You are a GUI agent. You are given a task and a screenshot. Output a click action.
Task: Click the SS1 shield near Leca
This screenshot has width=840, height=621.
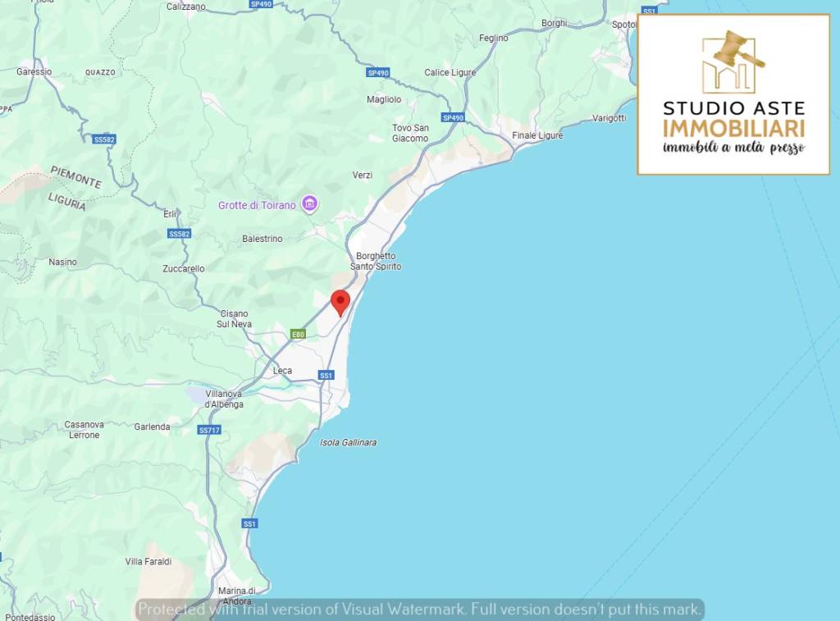pos(326,375)
